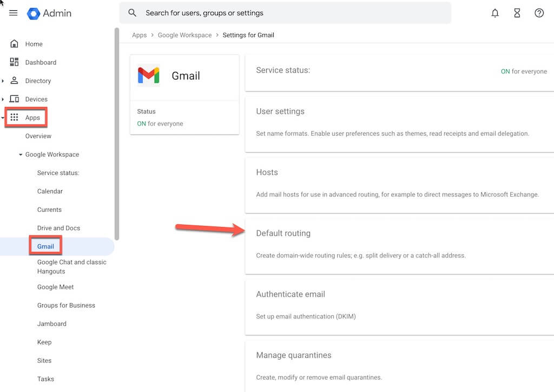Open the tasks hourglass icon

[x=517, y=13]
